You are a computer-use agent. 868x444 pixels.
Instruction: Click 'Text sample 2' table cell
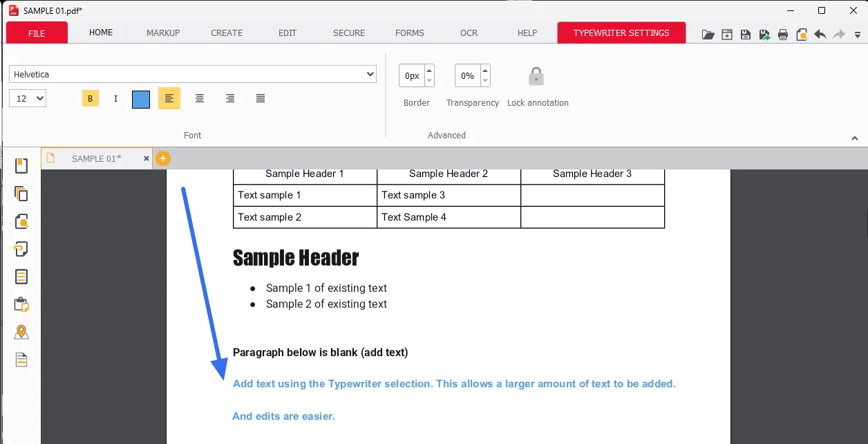(x=270, y=217)
